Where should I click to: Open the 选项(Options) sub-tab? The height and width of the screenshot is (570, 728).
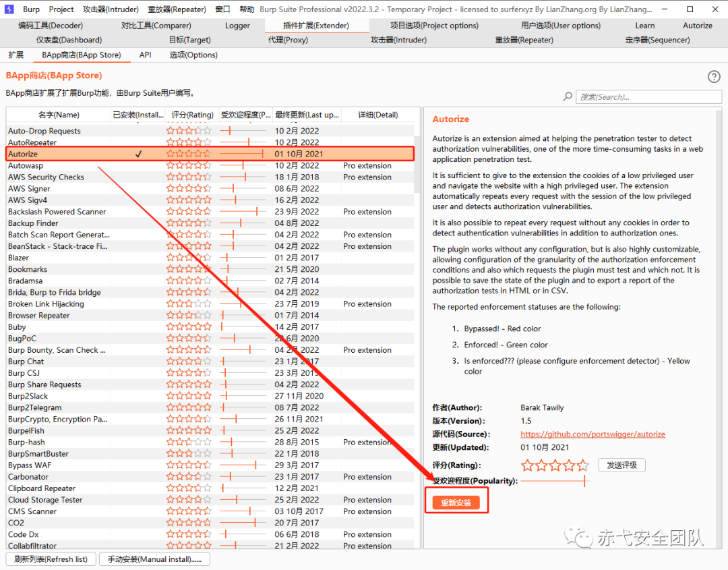tap(193, 55)
